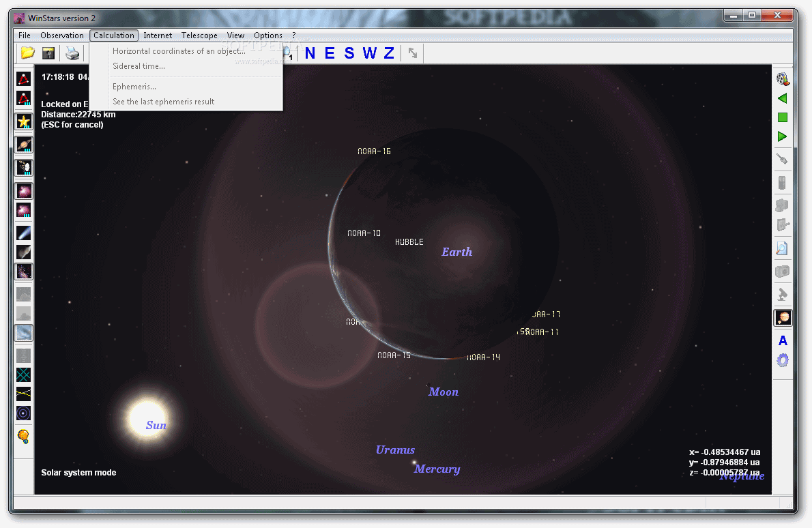Toggle the sky atmosphere clouds icon
The width and height of the screenshot is (812, 528).
click(x=24, y=333)
